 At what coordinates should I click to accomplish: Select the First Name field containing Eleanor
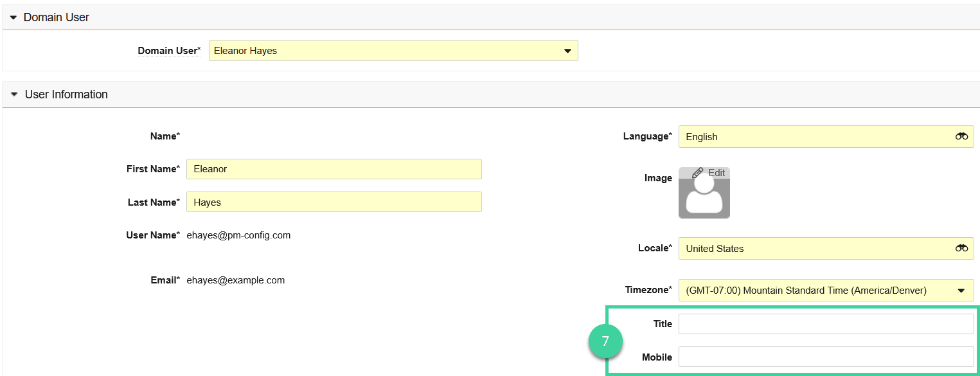334,168
